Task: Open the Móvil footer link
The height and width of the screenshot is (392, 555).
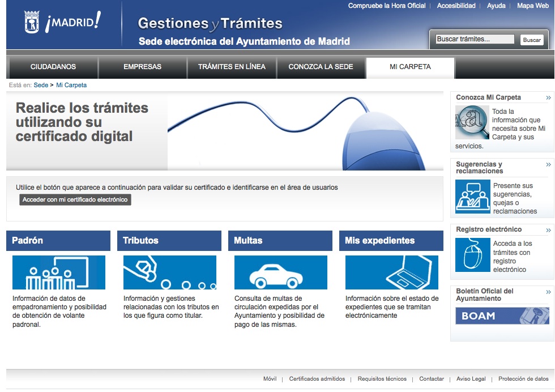Action: (270, 379)
